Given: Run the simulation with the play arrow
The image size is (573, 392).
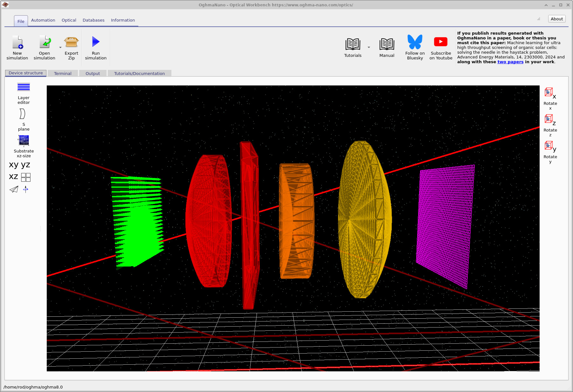Looking at the screenshot, I should pyautogui.click(x=96, y=42).
